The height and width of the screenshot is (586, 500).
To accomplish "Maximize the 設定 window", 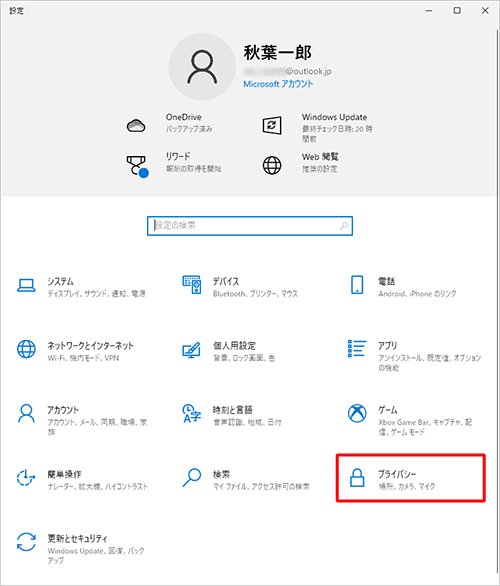I will 457,11.
